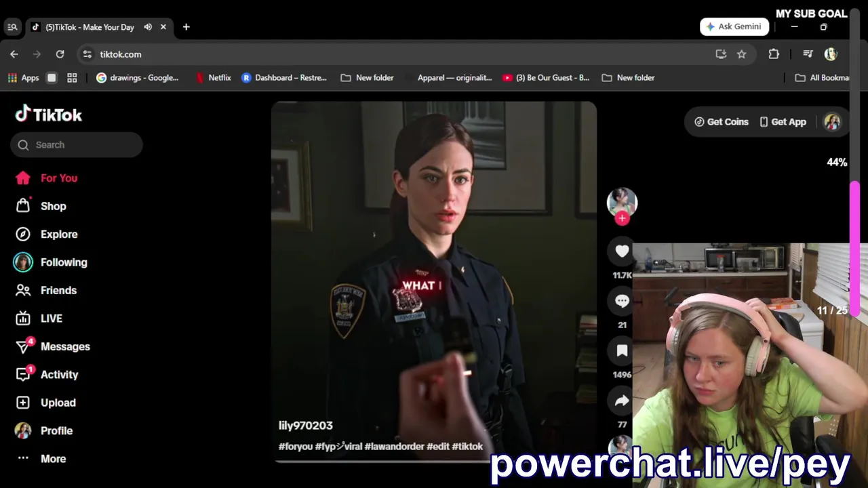Open the Dashboard – Restre... bookmark
This screenshot has width=868, height=488.
284,78
